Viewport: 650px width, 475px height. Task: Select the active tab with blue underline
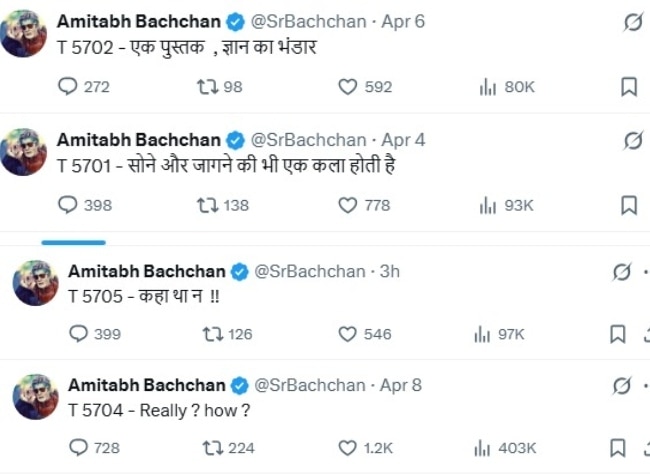pyautogui.click(x=73, y=240)
